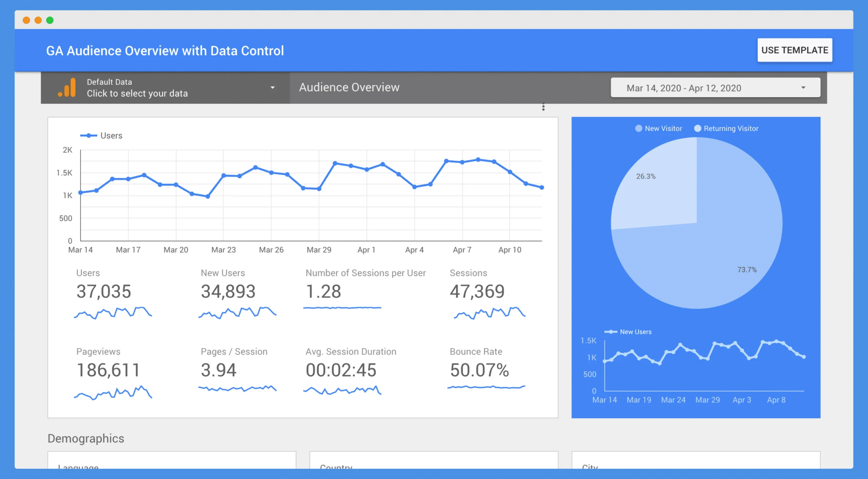This screenshot has height=479, width=868.
Task: Click the New Visitor legend dot
Action: coord(638,129)
